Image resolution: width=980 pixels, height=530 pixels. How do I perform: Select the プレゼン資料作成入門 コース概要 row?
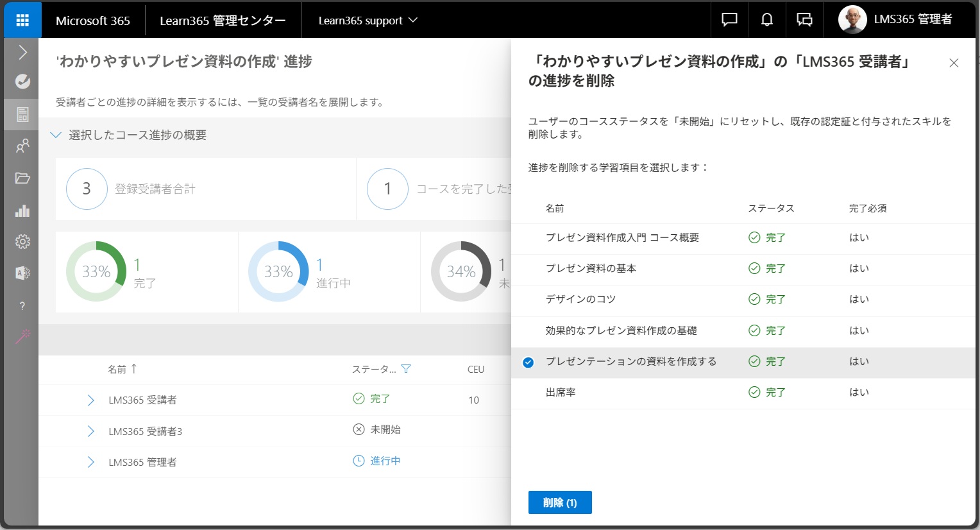743,238
